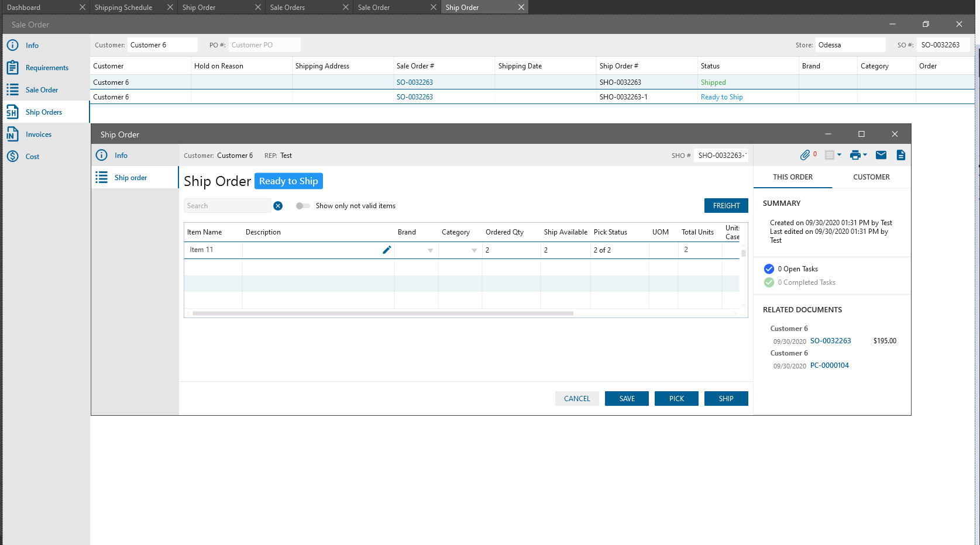Open the document notes icon

click(900, 155)
